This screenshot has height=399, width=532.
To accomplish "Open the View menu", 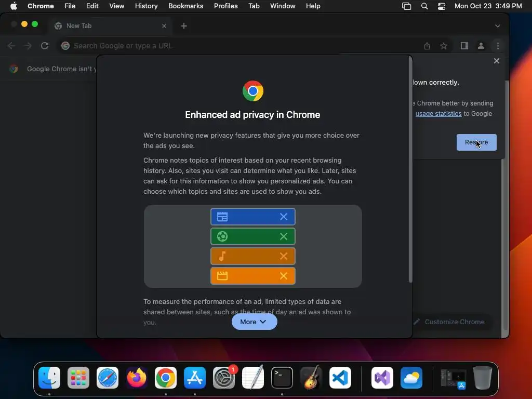I will 116,6.
